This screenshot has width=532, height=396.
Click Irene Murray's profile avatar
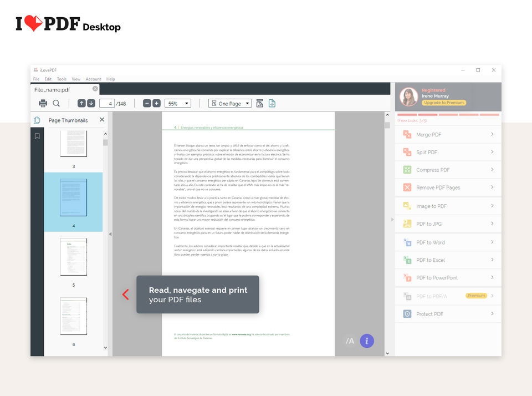pyautogui.click(x=409, y=97)
